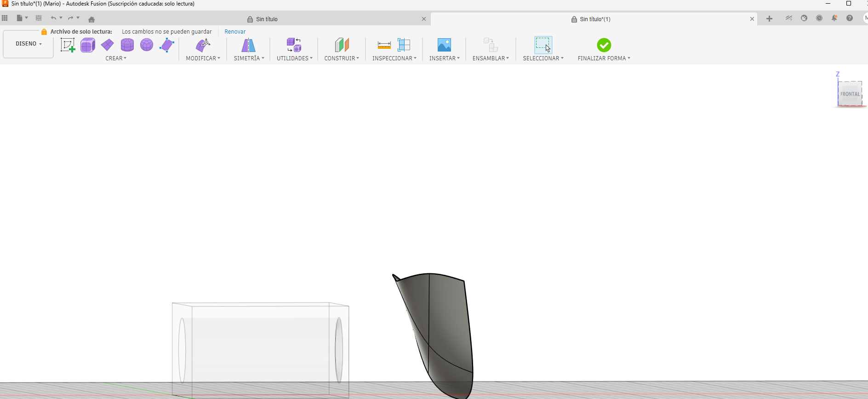Expand the INSERTAR dropdown menu

click(x=445, y=58)
